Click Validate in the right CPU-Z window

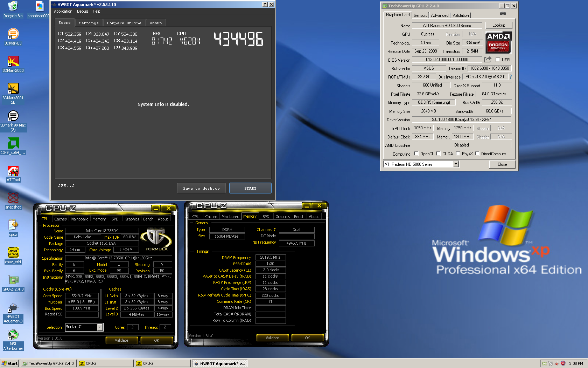click(272, 338)
